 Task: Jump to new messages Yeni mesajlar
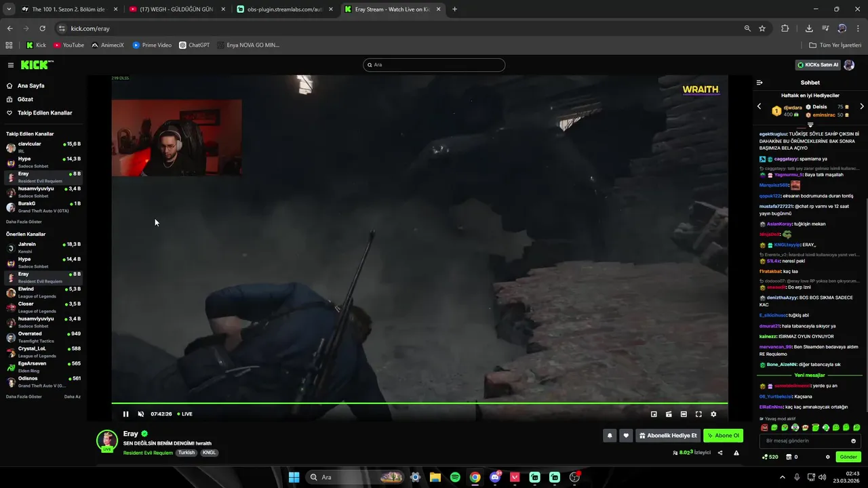click(x=810, y=375)
